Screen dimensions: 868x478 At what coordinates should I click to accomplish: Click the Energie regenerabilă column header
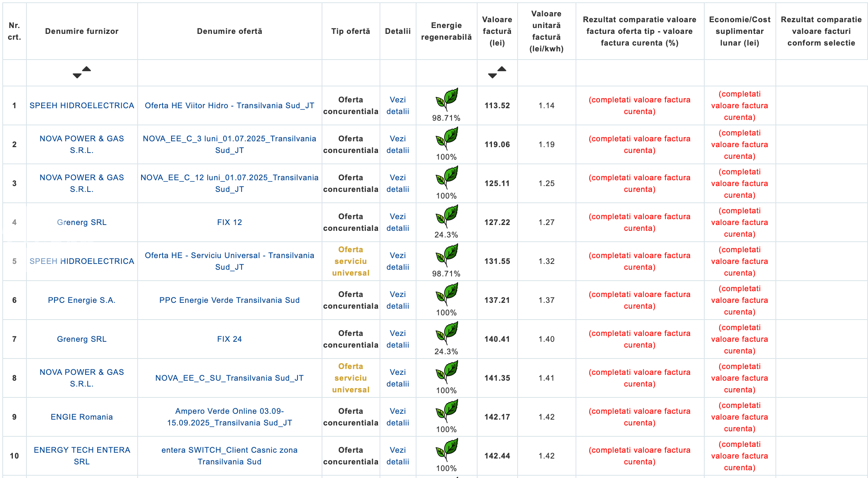pyautogui.click(x=446, y=31)
